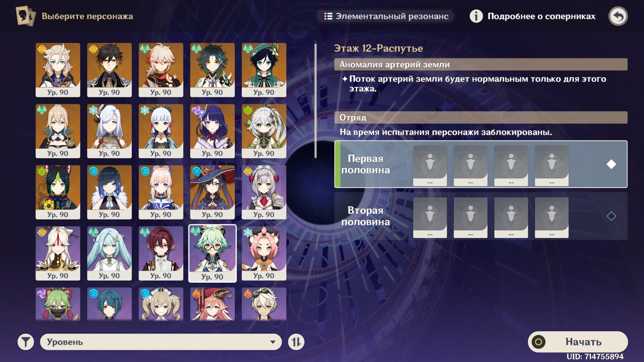Image resolution: width=644 pixels, height=362 pixels.
Task: Click the Начать button
Action: click(578, 342)
